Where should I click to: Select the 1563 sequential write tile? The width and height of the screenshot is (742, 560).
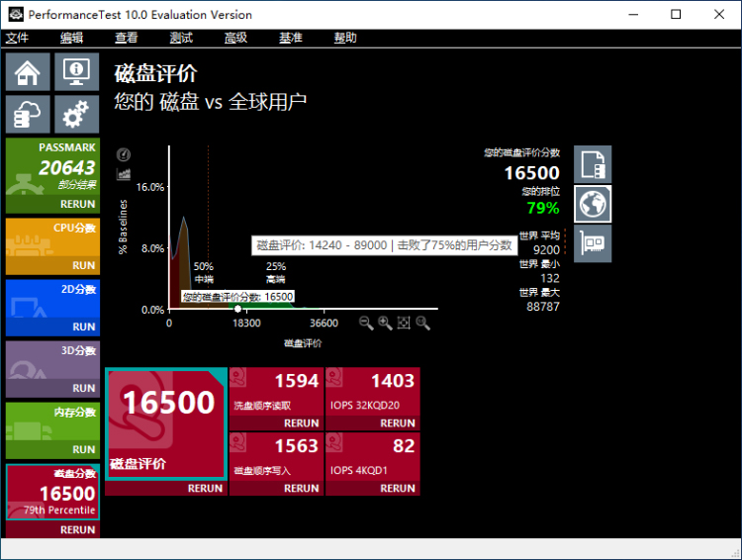click(x=276, y=457)
